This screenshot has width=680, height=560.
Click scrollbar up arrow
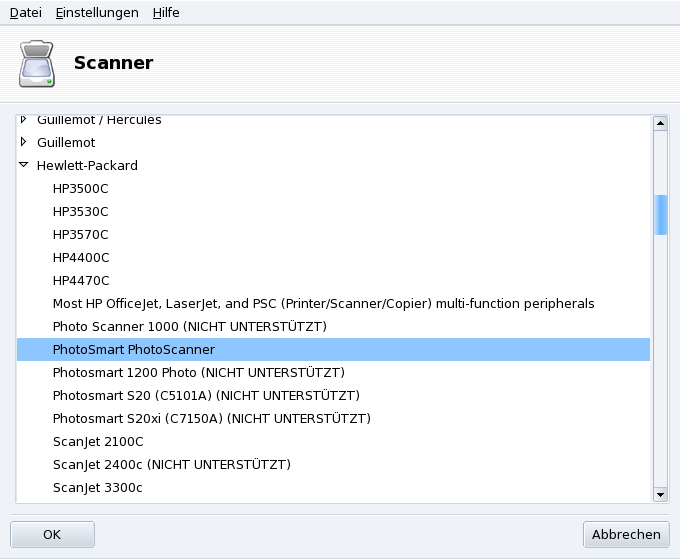point(660,124)
